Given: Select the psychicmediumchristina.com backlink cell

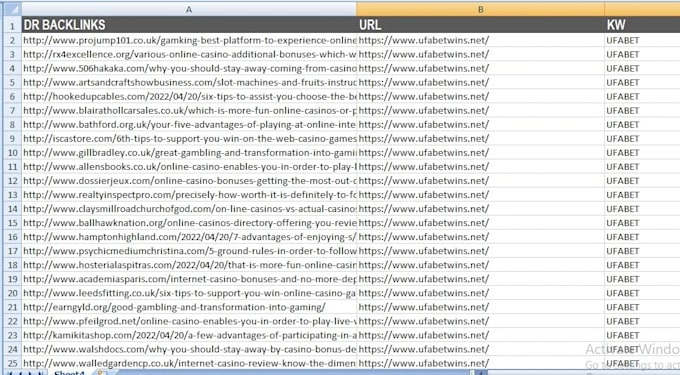Looking at the screenshot, I should [189, 251].
